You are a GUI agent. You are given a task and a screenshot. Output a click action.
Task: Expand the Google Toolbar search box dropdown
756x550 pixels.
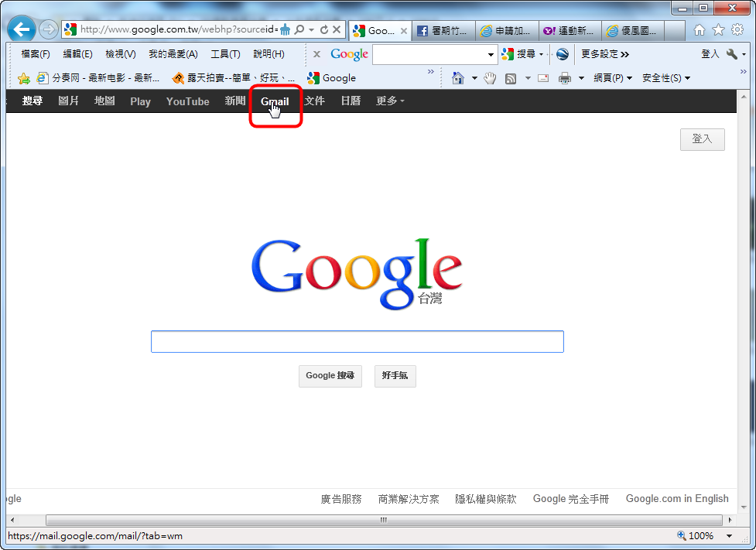pyautogui.click(x=491, y=54)
